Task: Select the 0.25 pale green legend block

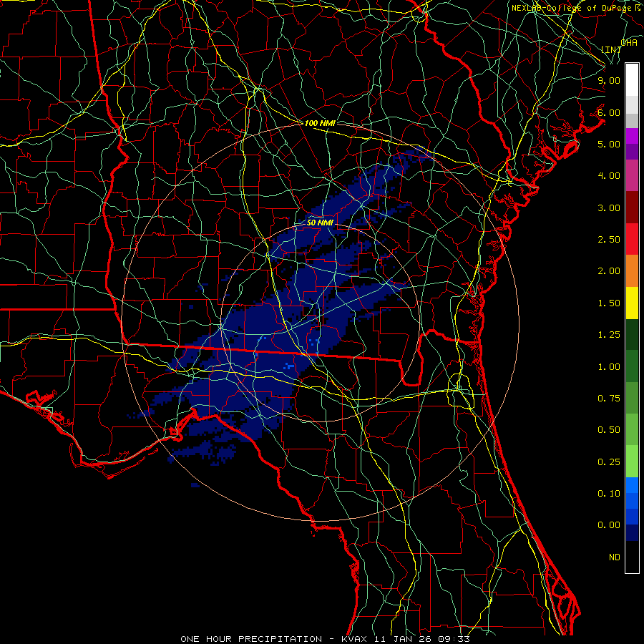Action: (x=632, y=462)
